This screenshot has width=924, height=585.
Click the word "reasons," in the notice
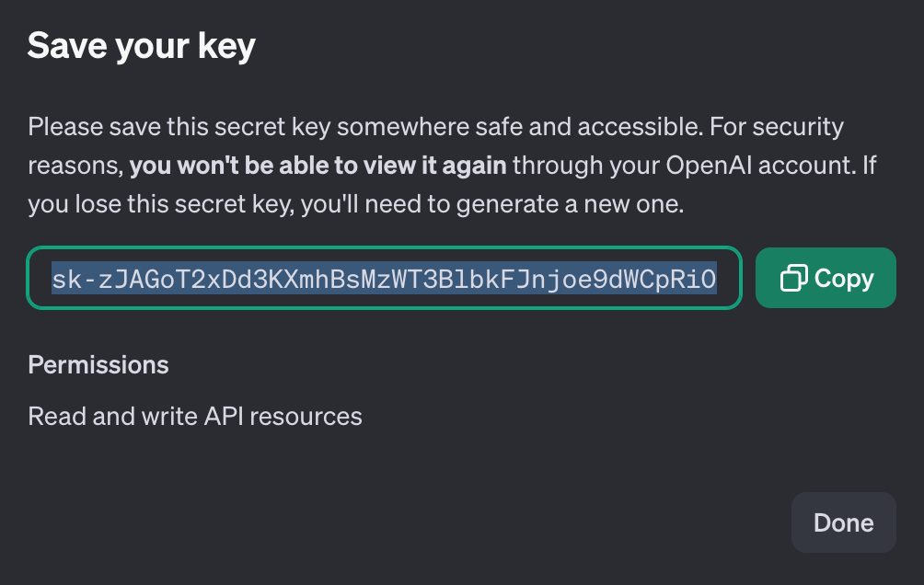click(75, 166)
